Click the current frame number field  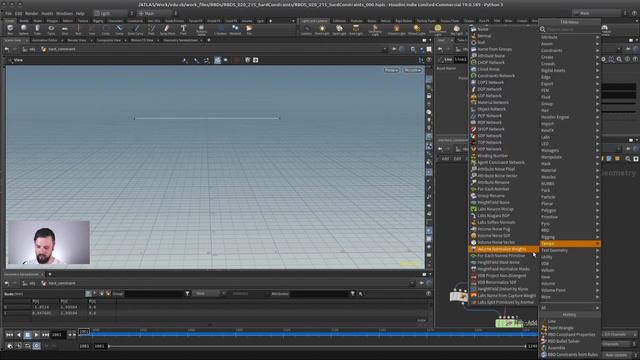(x=58, y=335)
